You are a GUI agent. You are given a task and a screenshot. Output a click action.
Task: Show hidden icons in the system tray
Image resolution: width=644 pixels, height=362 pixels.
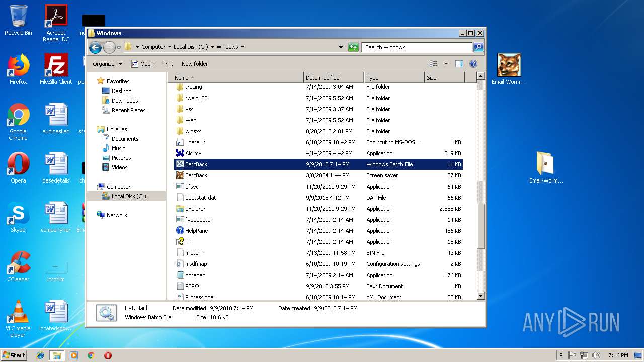pos(561,355)
